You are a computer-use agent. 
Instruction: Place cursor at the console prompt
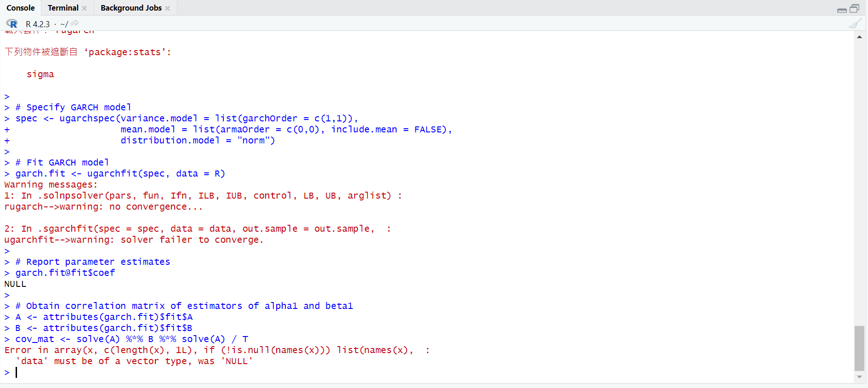pyautogui.click(x=17, y=372)
